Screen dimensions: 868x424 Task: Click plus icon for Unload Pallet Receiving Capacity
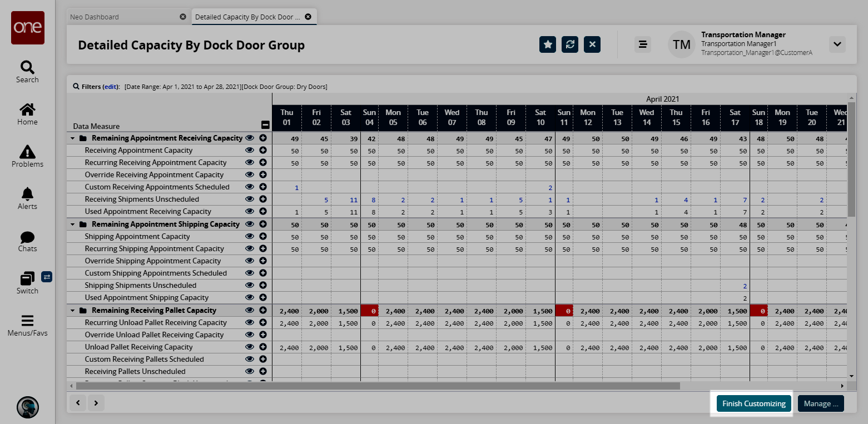pyautogui.click(x=263, y=347)
